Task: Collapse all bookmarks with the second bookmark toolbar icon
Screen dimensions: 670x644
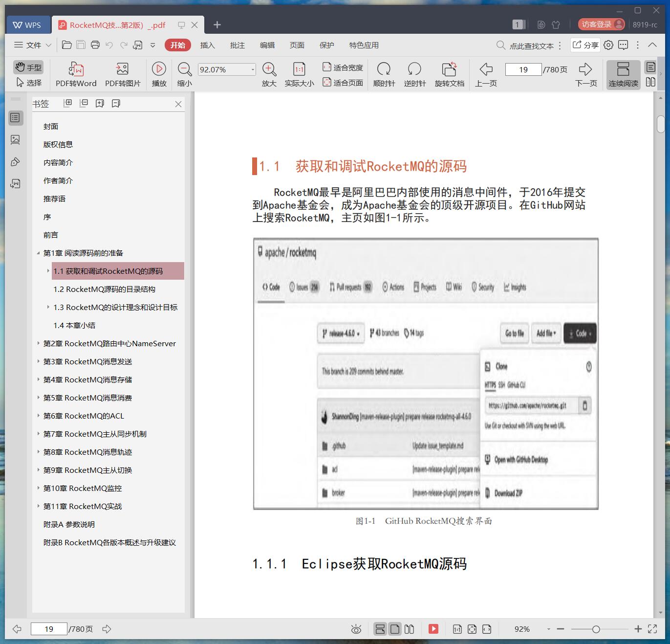Action: coord(84,103)
